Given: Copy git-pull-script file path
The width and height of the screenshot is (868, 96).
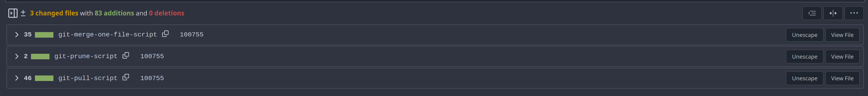Looking at the screenshot, I should click(x=126, y=78).
